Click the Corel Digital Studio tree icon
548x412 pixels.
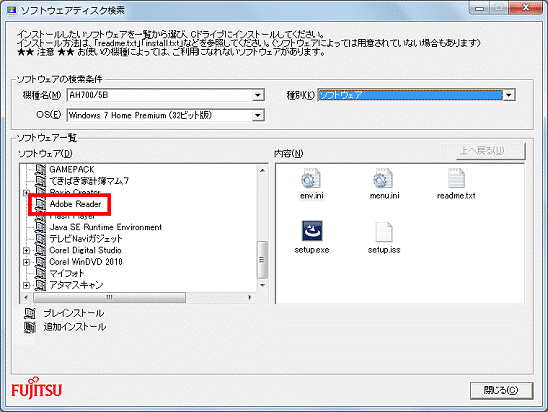point(41,250)
